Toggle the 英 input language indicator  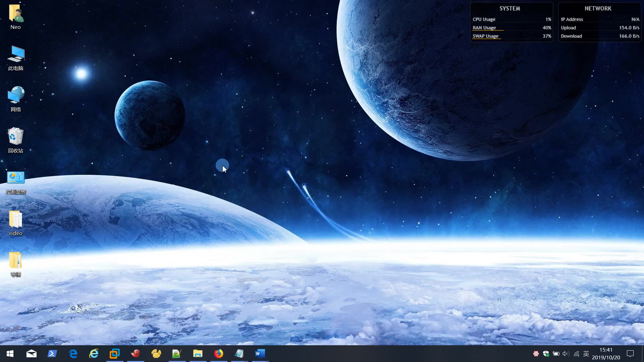[586, 354]
